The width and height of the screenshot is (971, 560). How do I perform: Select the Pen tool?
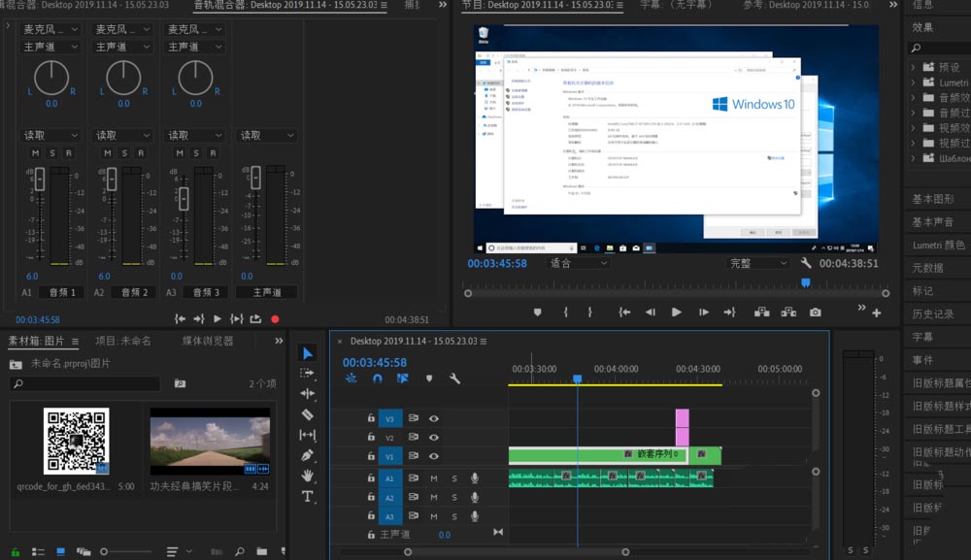click(308, 455)
